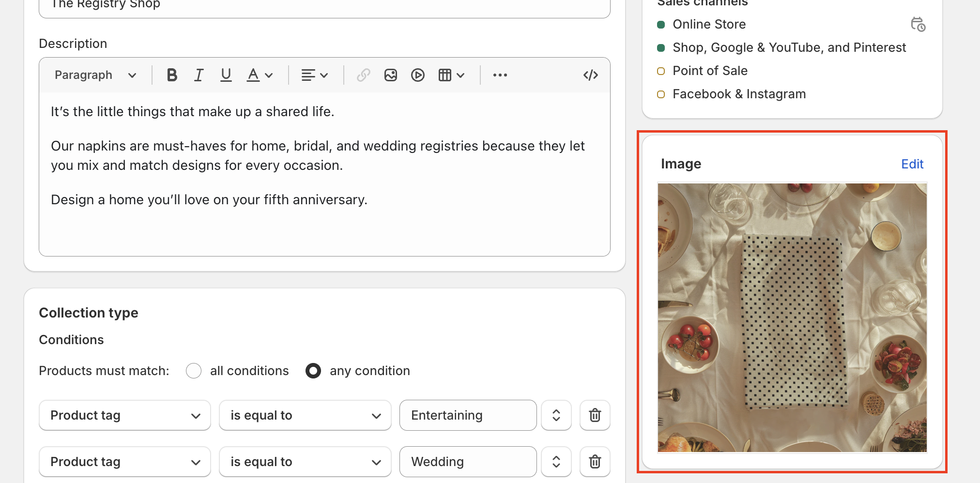Open the HTML code view
Viewport: 980px width, 483px height.
click(590, 75)
